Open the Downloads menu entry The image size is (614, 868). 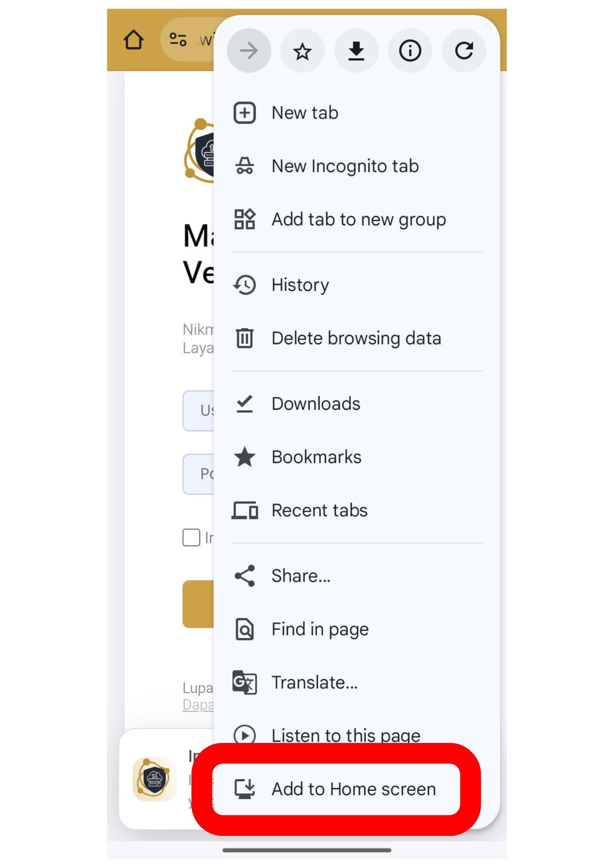(357, 404)
